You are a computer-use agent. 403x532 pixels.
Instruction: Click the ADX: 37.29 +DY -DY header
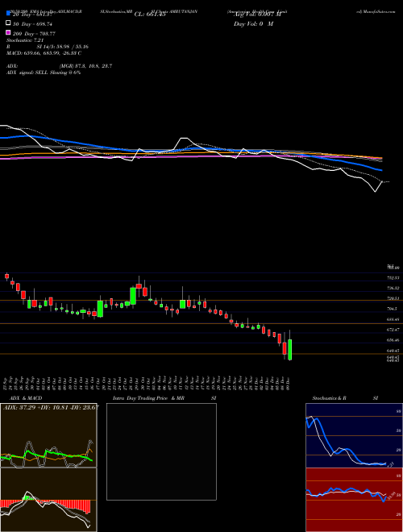[x=51, y=407]
